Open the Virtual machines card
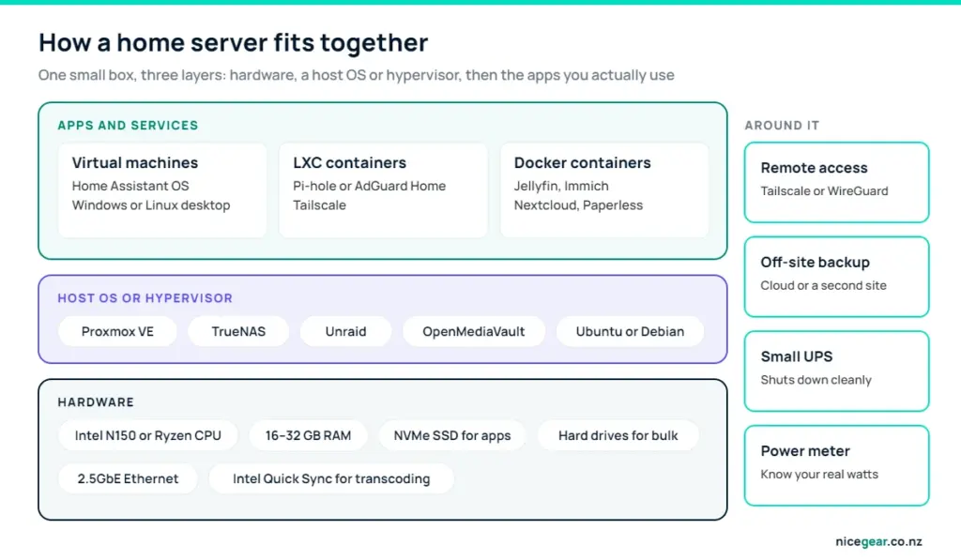The height and width of the screenshot is (560, 961). 162,189
